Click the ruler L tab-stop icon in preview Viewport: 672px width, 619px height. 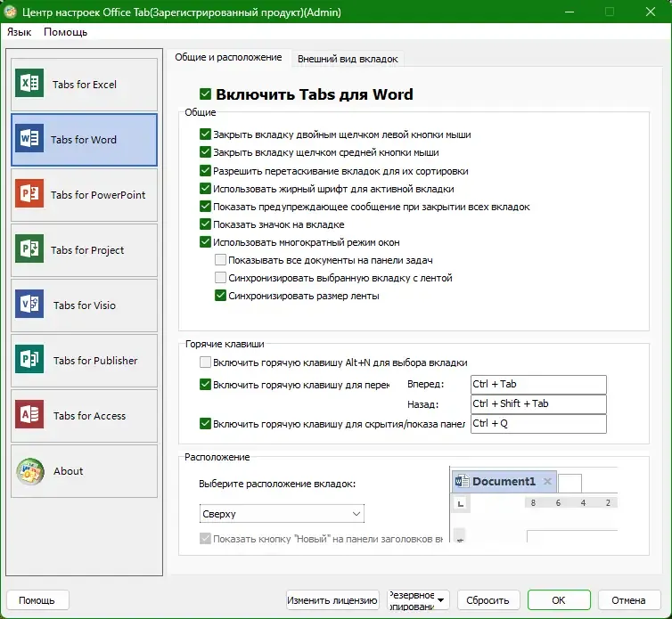point(461,503)
